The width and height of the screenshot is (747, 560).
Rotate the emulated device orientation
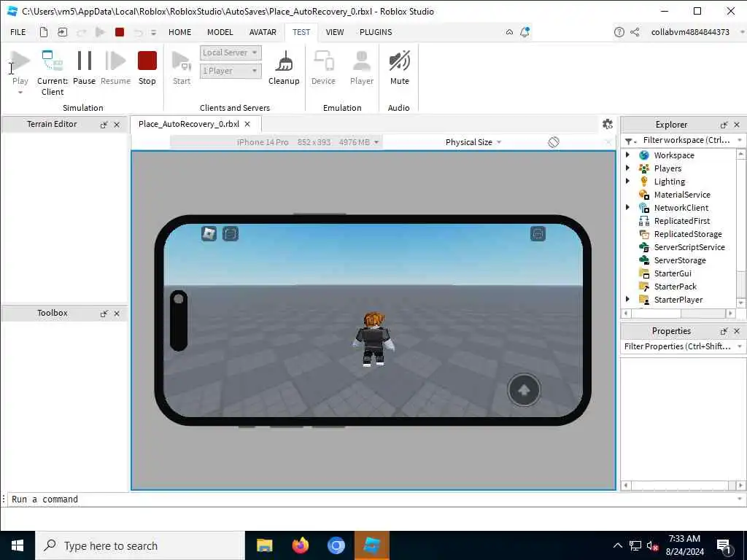tap(554, 142)
